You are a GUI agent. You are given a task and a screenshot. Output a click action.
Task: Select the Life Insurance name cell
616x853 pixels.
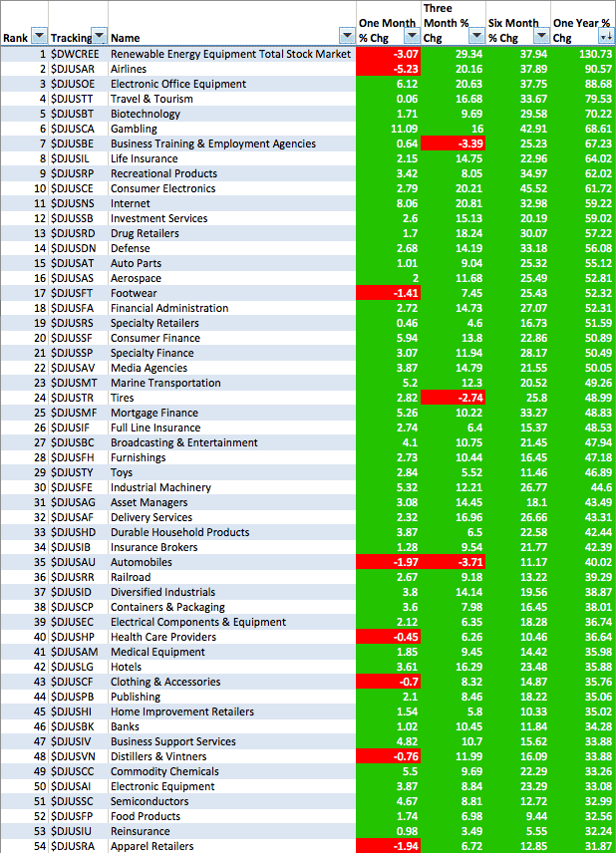pyautogui.click(x=232, y=158)
